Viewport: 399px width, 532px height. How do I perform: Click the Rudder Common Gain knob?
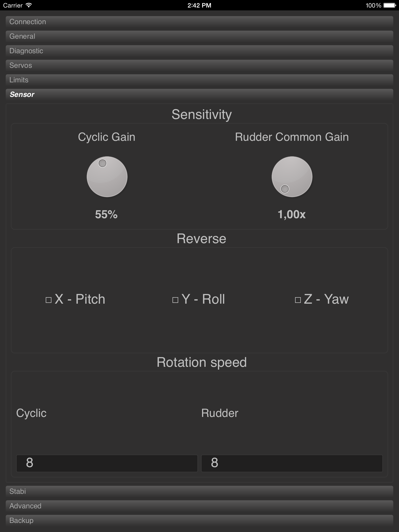tap(292, 177)
